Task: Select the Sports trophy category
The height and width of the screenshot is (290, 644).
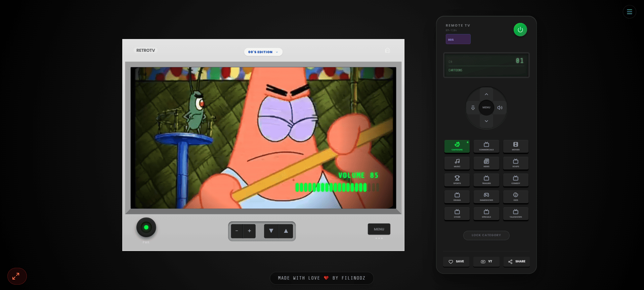Action: click(457, 180)
